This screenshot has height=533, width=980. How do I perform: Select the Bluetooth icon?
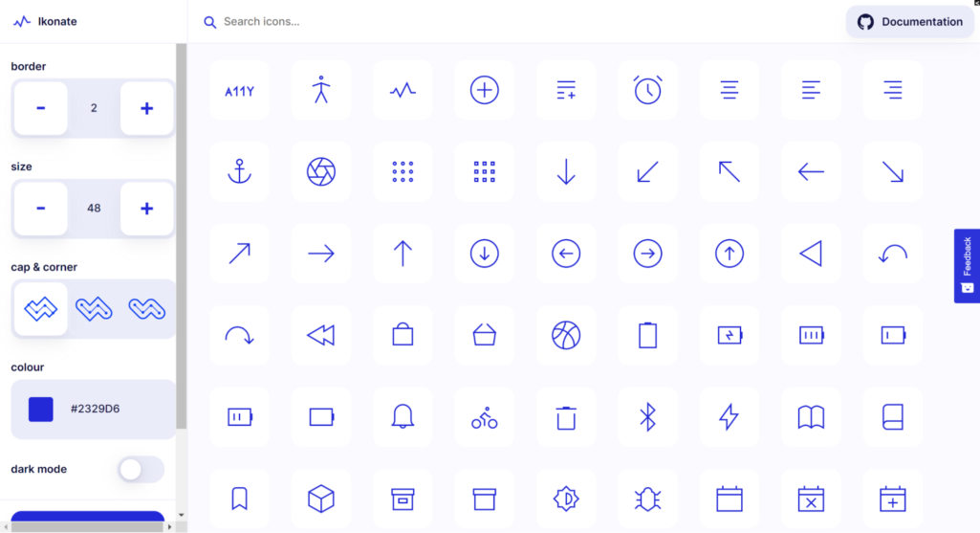pyautogui.click(x=647, y=417)
